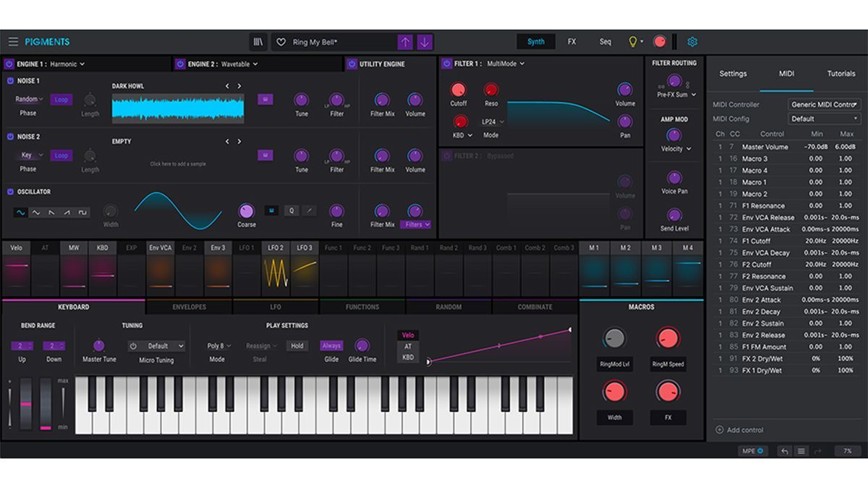Screen dimensions: 868x488
Task: Switch to the ENVELOPES modulation tab
Action: click(x=189, y=307)
